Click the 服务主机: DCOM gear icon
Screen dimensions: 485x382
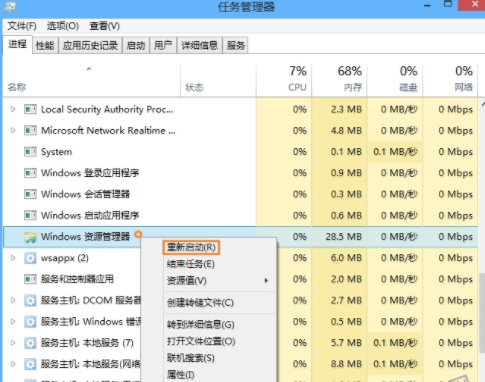point(30,301)
